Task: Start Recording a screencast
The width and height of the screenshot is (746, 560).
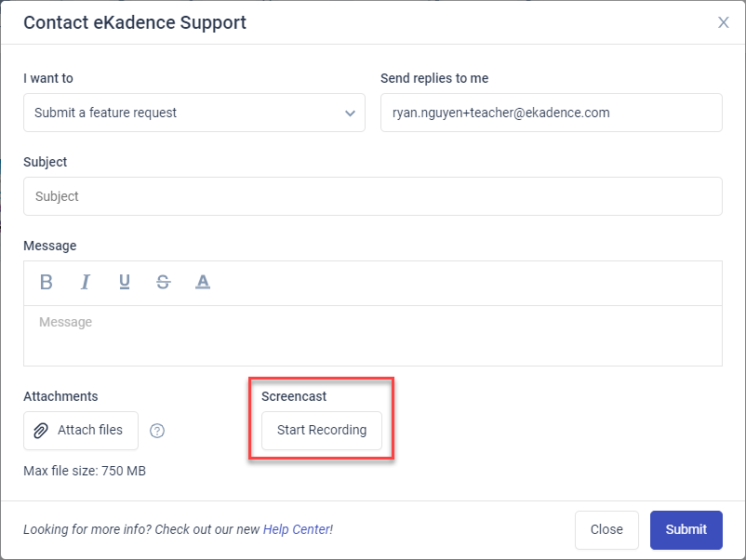Action: click(322, 431)
